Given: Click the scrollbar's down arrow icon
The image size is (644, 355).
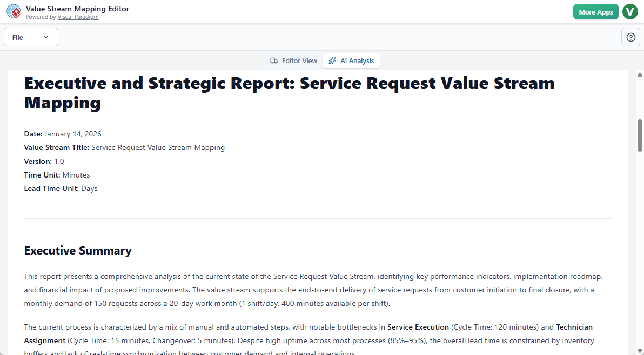Looking at the screenshot, I should [x=639, y=351].
